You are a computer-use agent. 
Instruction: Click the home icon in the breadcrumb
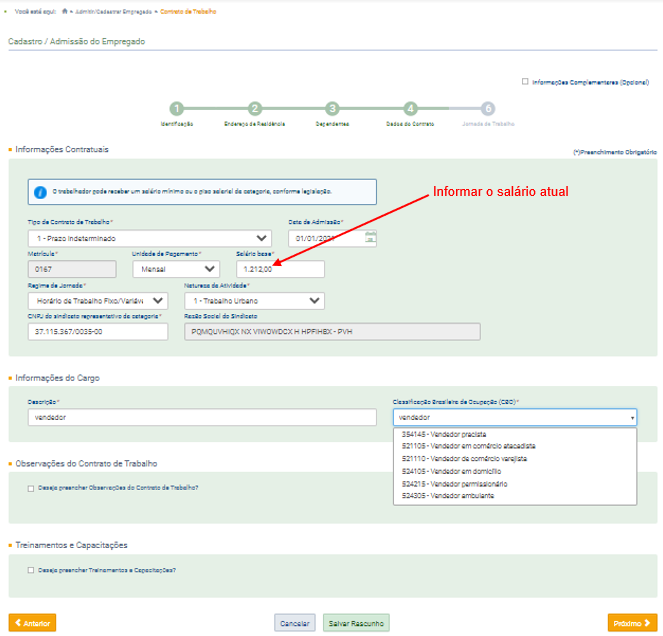[65, 9]
